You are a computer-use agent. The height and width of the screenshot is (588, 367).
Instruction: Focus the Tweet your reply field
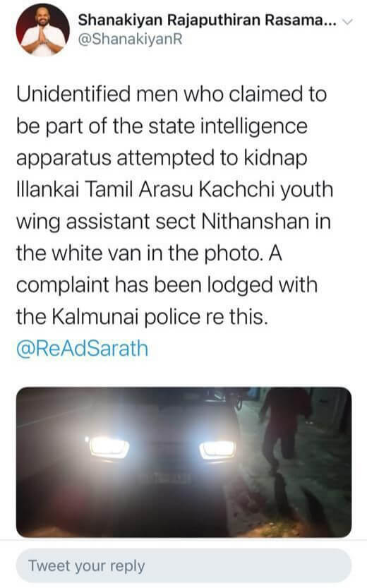coord(183,566)
